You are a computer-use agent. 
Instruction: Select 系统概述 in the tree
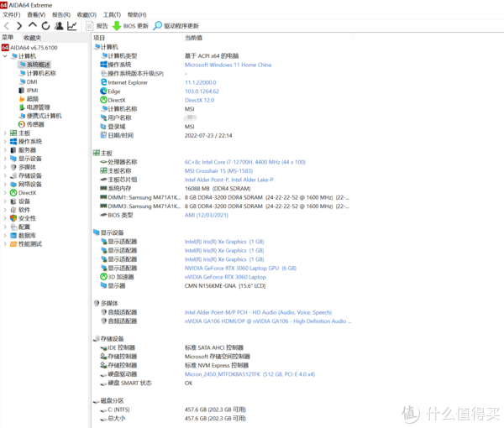tap(35, 65)
